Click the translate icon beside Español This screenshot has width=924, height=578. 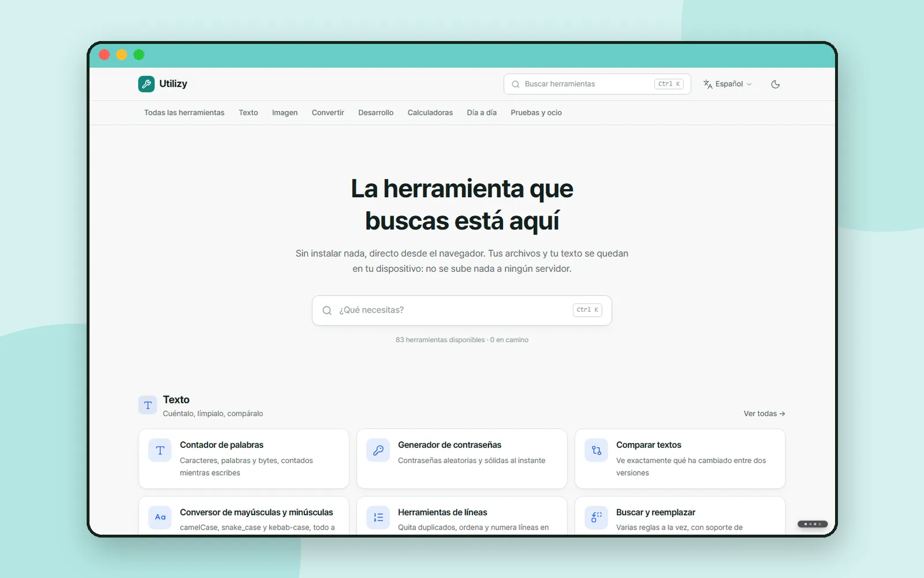point(707,84)
